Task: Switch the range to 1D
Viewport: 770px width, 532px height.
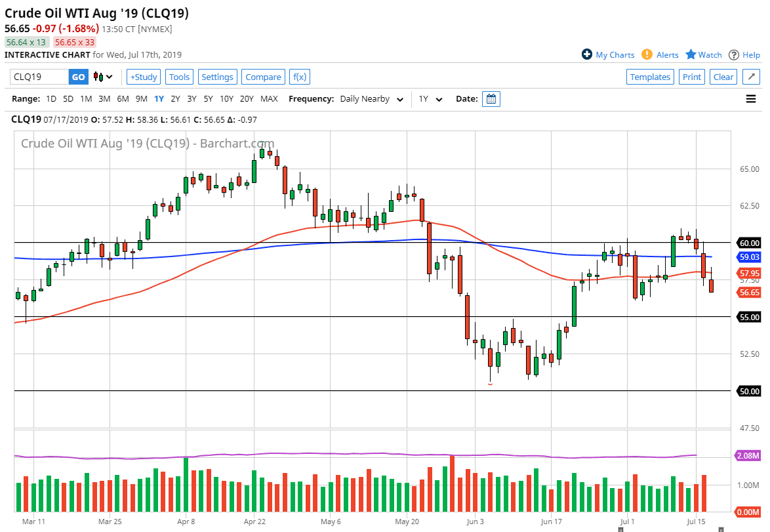Action: tap(51, 98)
